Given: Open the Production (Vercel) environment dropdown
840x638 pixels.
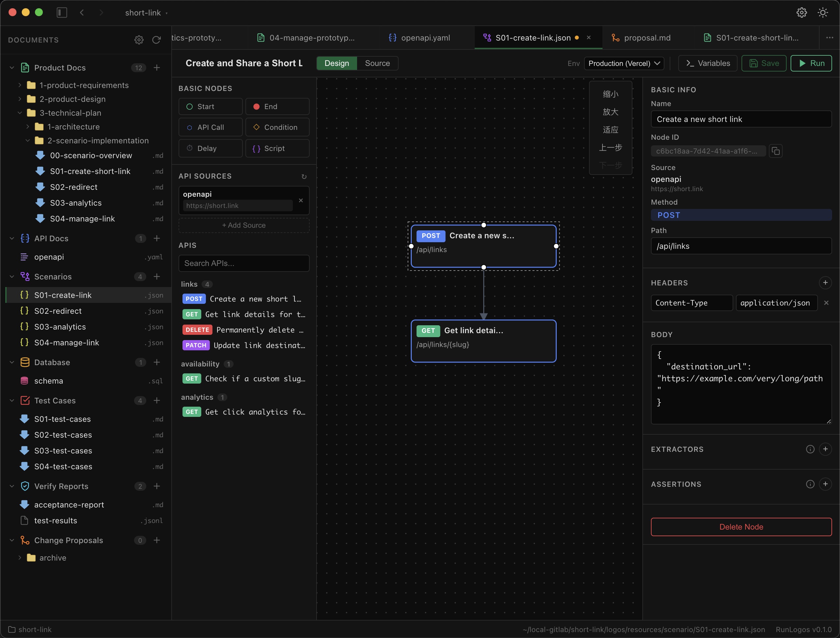Looking at the screenshot, I should click(x=624, y=63).
